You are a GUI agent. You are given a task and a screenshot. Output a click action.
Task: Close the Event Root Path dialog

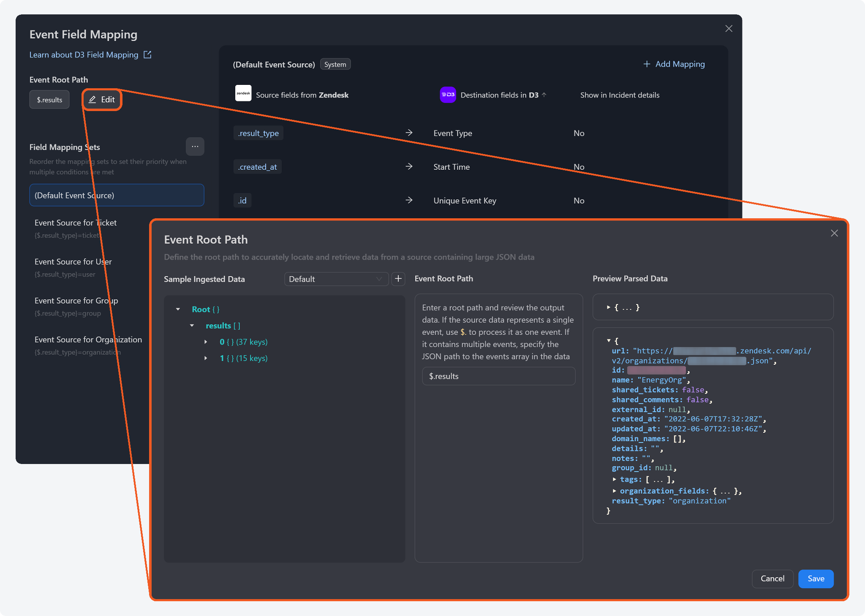[x=834, y=233]
